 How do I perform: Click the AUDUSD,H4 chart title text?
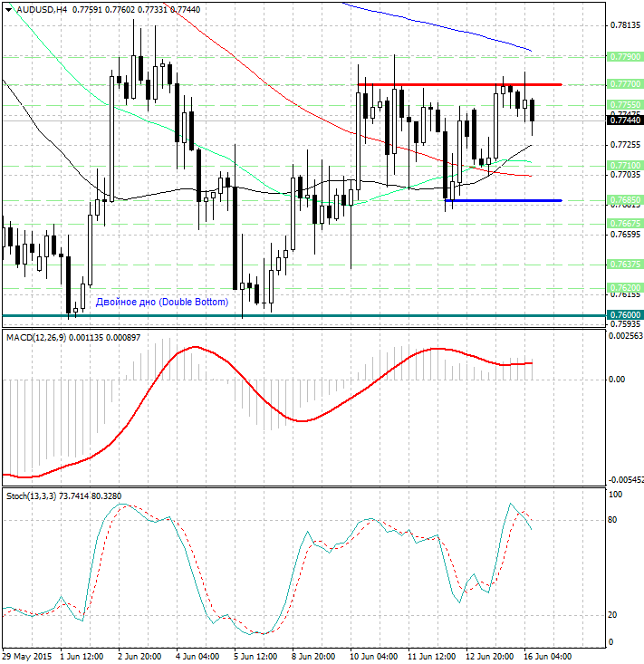(x=42, y=9)
